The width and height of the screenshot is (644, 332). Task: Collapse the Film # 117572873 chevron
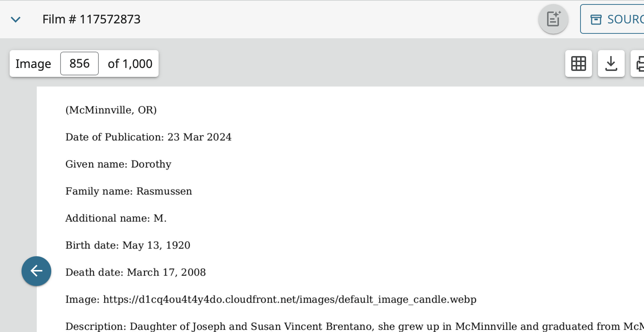tap(16, 19)
